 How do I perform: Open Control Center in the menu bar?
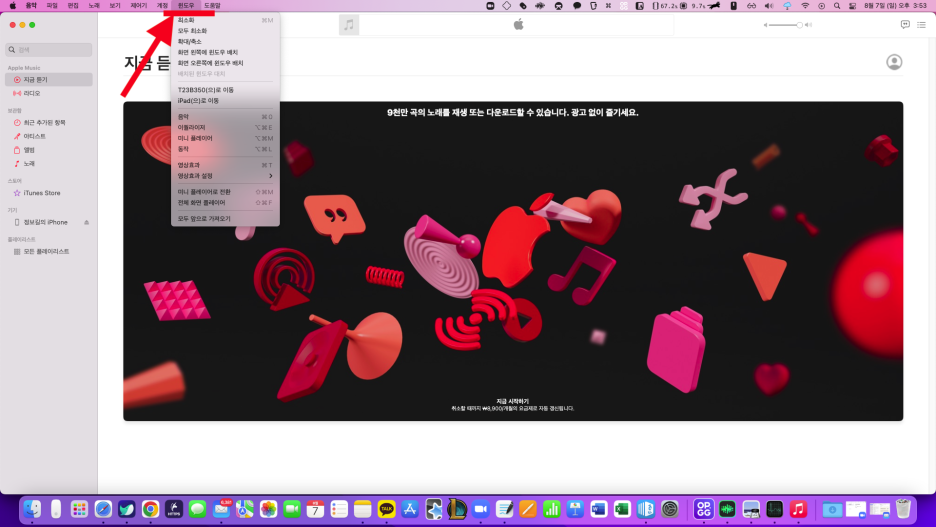tap(852, 5)
